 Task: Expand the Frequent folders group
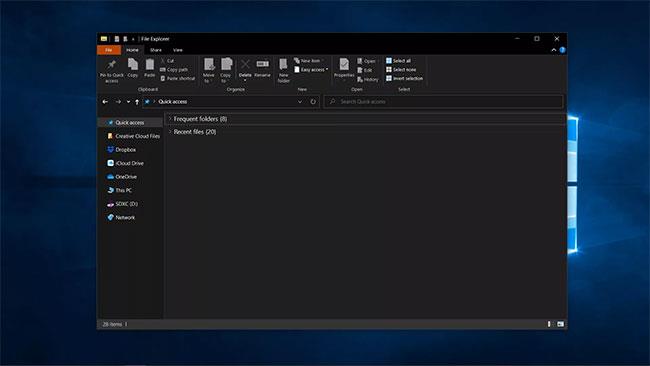(170, 119)
